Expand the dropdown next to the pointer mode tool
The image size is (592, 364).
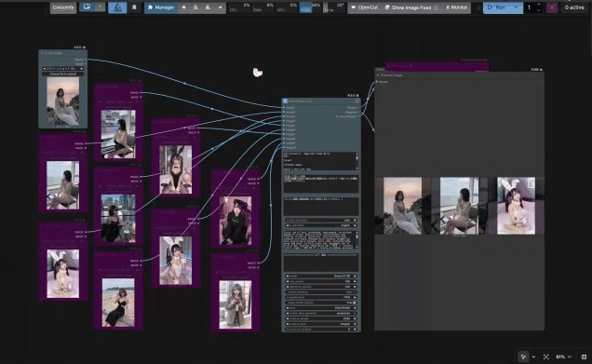point(533,357)
